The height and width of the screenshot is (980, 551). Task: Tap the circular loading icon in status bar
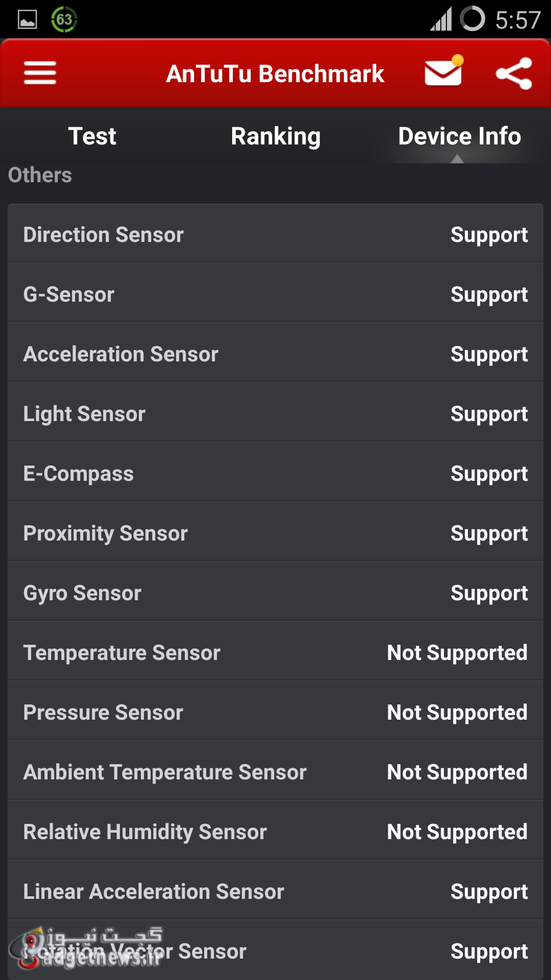[x=472, y=19]
